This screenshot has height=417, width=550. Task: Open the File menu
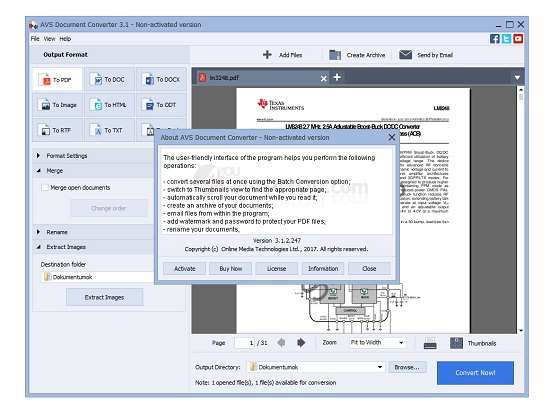[35, 39]
